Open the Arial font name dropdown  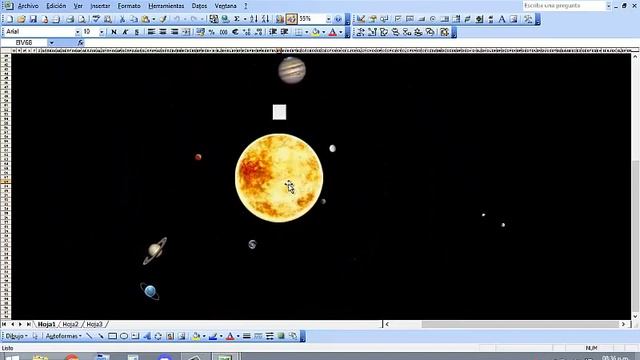77,32
